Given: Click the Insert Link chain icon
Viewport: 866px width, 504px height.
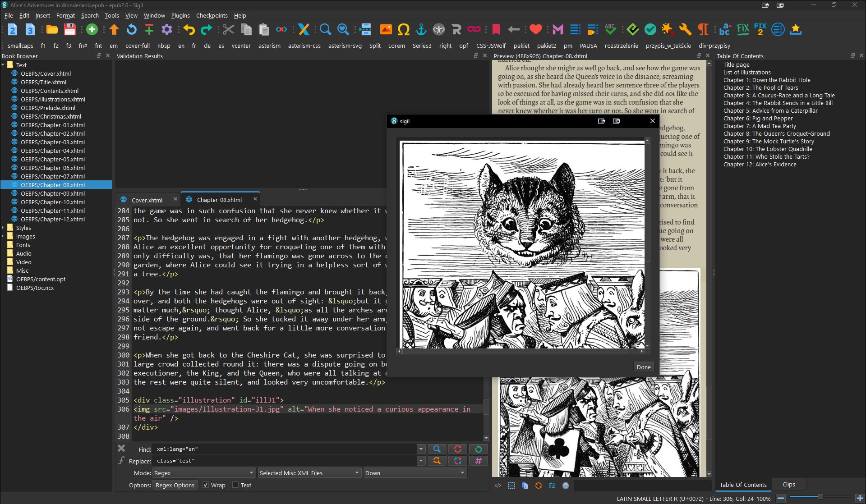Looking at the screenshot, I should [474, 30].
